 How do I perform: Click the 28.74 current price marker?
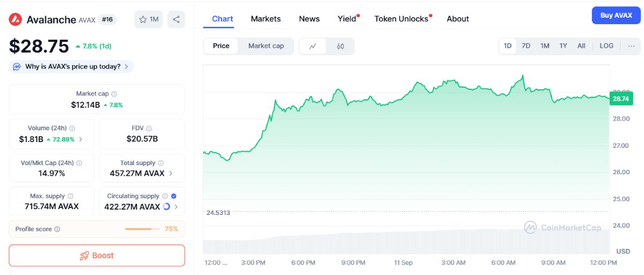click(621, 99)
